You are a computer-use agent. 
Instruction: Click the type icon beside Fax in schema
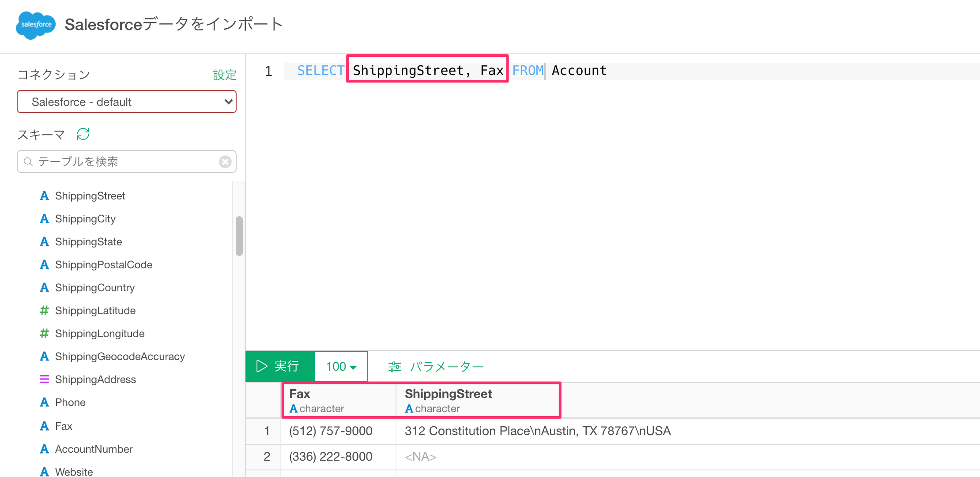click(x=44, y=426)
